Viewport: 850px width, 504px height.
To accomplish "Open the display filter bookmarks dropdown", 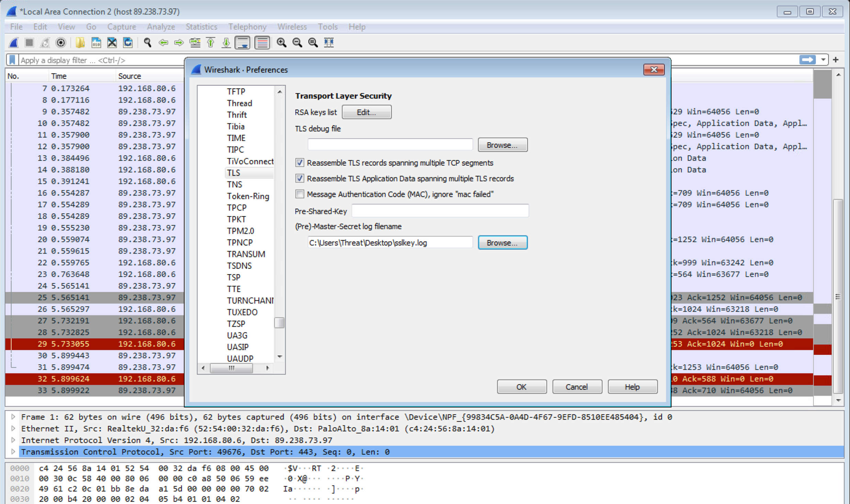I will 12,60.
